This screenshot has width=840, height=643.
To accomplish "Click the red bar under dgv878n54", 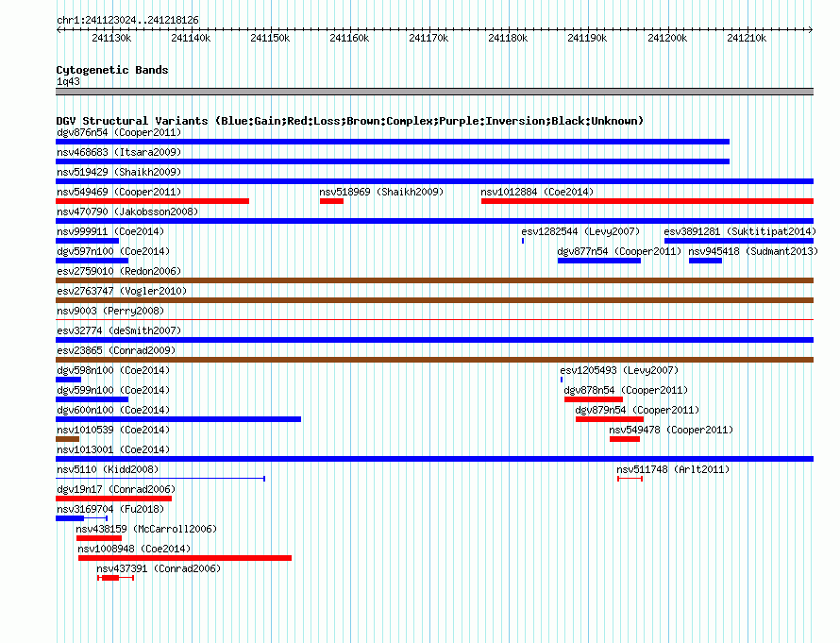I will [594, 399].
